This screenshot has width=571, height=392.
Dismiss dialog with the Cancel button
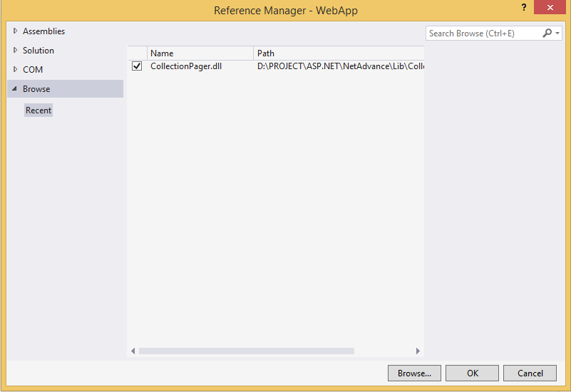tap(530, 373)
